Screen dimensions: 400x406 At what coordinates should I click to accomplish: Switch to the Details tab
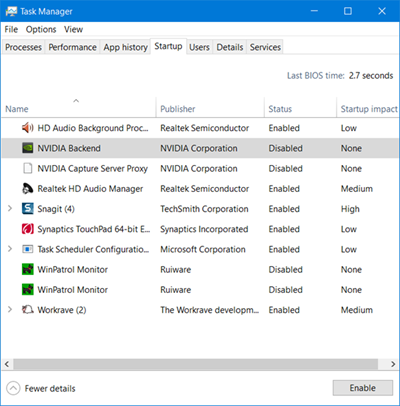click(x=230, y=47)
